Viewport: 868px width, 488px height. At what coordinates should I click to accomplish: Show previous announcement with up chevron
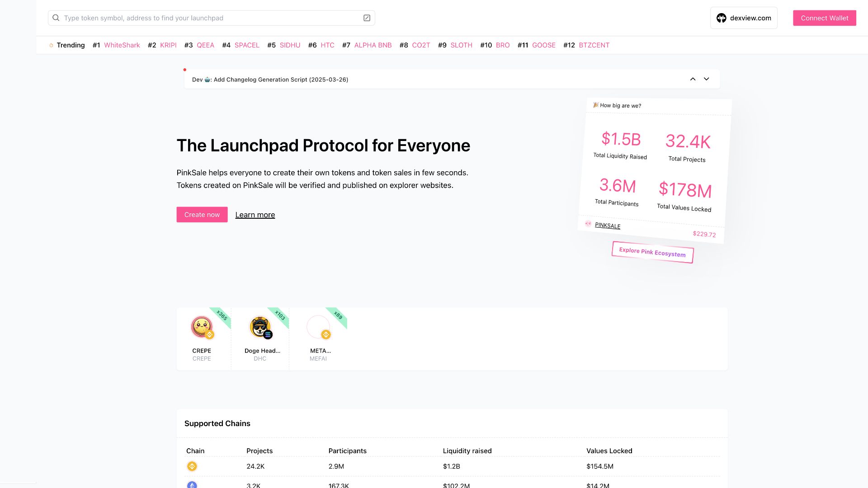click(693, 79)
